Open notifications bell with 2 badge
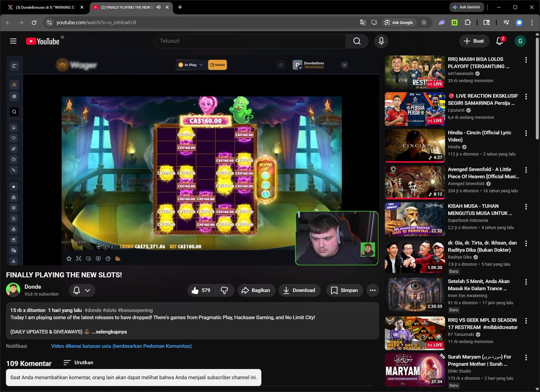The image size is (540, 392). pyautogui.click(x=500, y=41)
